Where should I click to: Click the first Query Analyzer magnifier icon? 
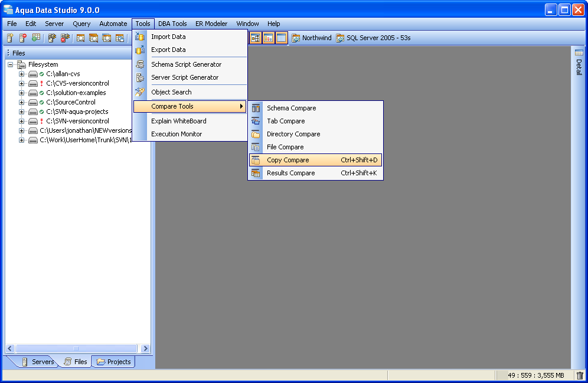[80, 38]
